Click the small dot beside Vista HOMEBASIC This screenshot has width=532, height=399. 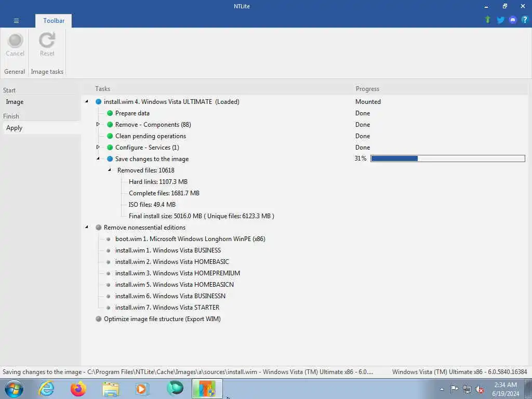coord(108,262)
